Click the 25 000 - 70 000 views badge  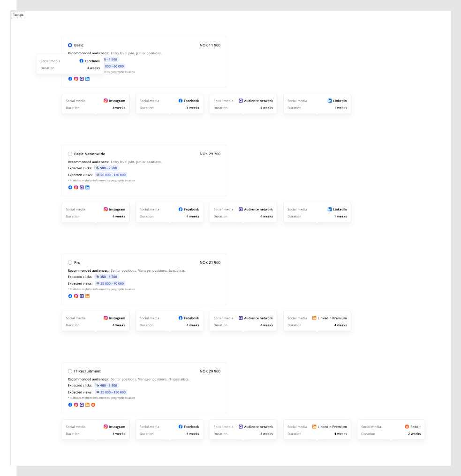[110, 283]
